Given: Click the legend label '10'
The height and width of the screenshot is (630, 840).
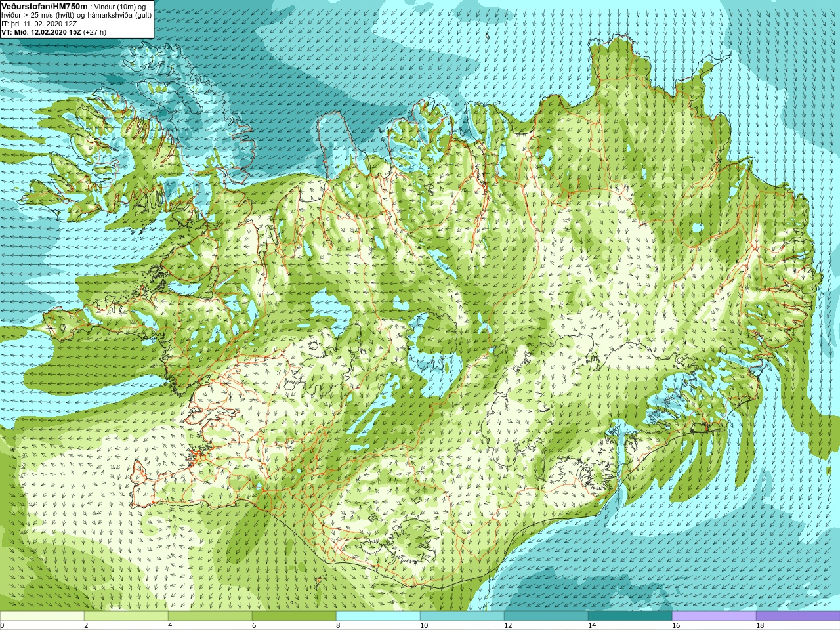Looking at the screenshot, I should point(423,625).
